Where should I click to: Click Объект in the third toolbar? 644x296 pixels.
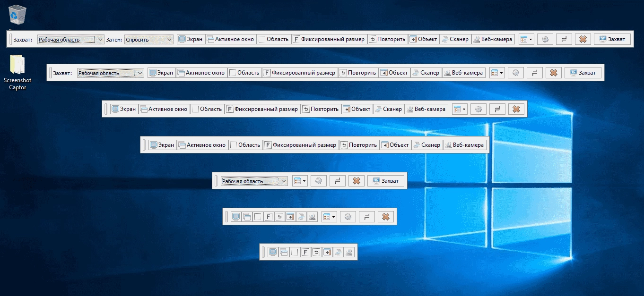[x=357, y=109]
